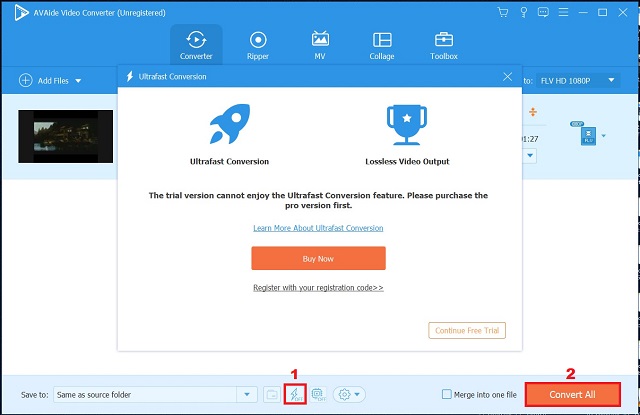Image resolution: width=640 pixels, height=415 pixels.
Task: Open the feedback chat icon
Action: pyautogui.click(x=543, y=13)
